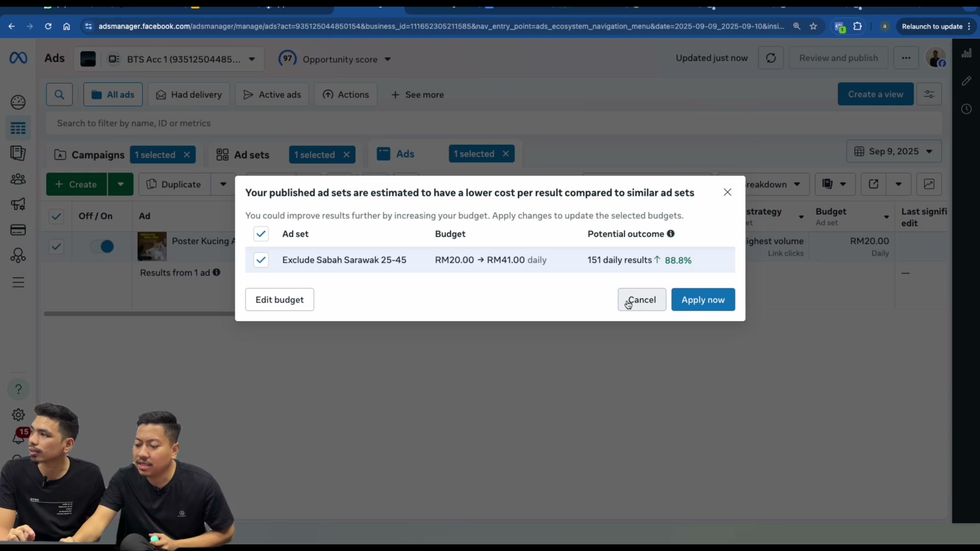Click Apply now button
This screenshot has width=980, height=551.
pyautogui.click(x=703, y=299)
